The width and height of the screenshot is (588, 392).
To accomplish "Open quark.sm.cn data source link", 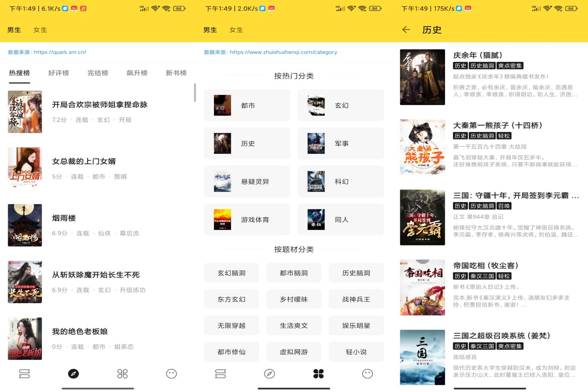I will pyautogui.click(x=60, y=52).
